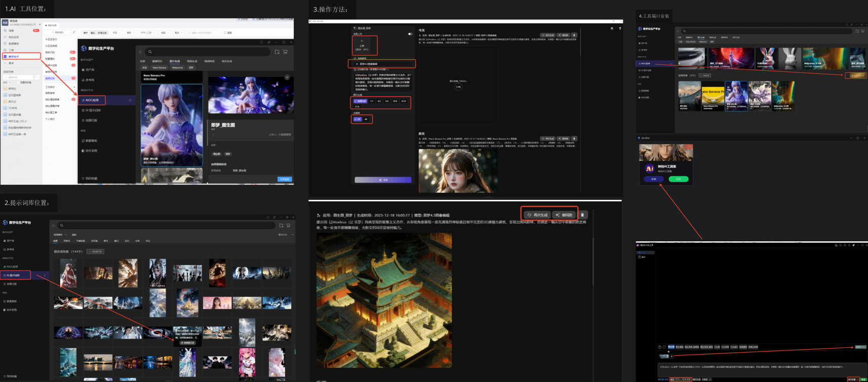Click the plus icon beside AI 提示词库 in section 2
This screenshot has height=382, width=868.
click(45, 275)
